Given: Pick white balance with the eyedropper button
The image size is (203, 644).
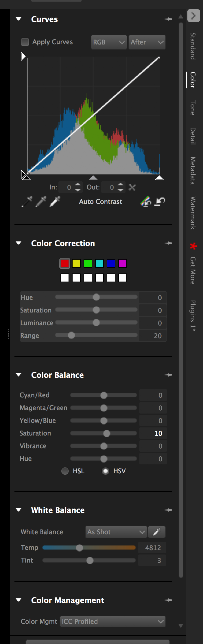Looking at the screenshot, I should 156,532.
